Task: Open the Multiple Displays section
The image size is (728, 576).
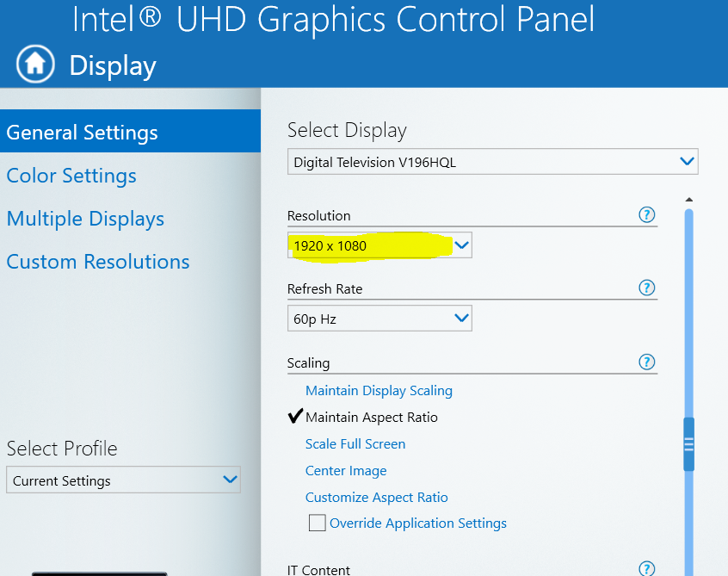Action: pos(85,219)
